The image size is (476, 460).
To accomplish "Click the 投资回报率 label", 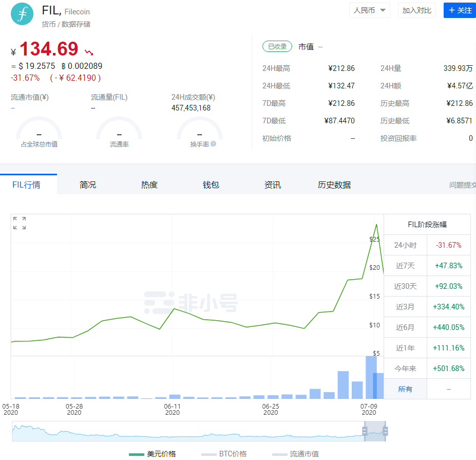I will click(398, 138).
